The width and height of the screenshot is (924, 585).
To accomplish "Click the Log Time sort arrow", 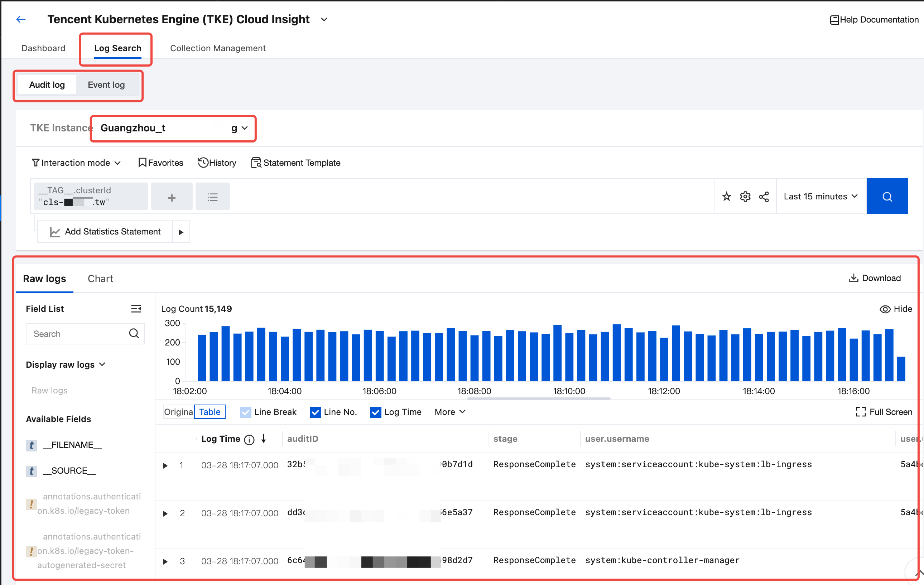I will point(264,439).
